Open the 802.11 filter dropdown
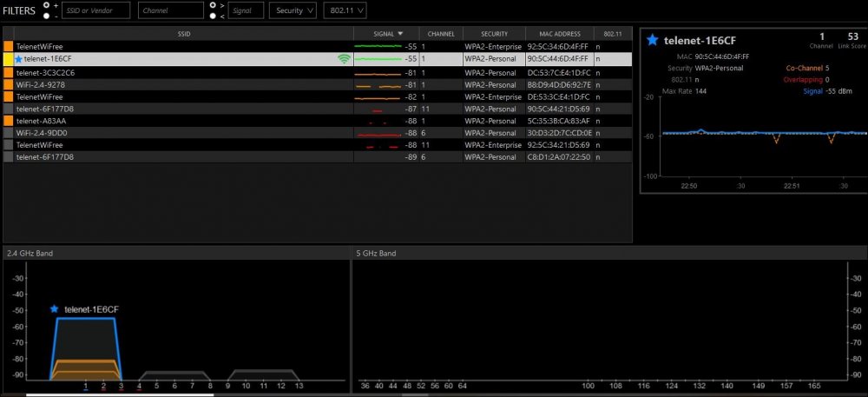 coord(345,10)
